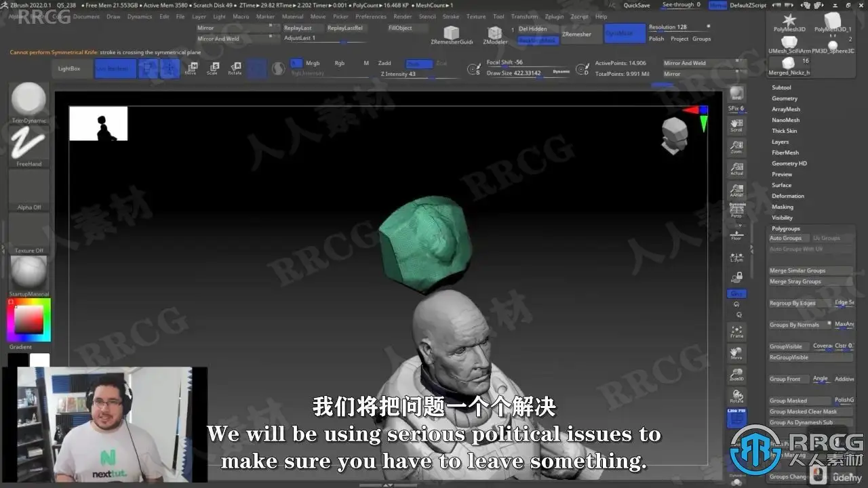Open the Preferences menu
Screen dimensions: 868x488
[371, 16]
